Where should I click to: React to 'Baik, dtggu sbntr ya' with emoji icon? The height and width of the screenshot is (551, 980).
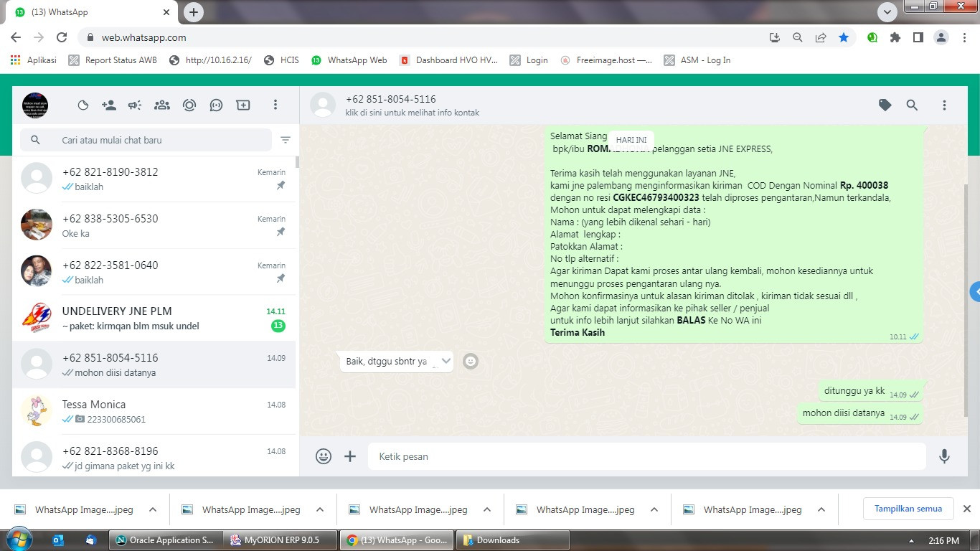click(x=471, y=362)
